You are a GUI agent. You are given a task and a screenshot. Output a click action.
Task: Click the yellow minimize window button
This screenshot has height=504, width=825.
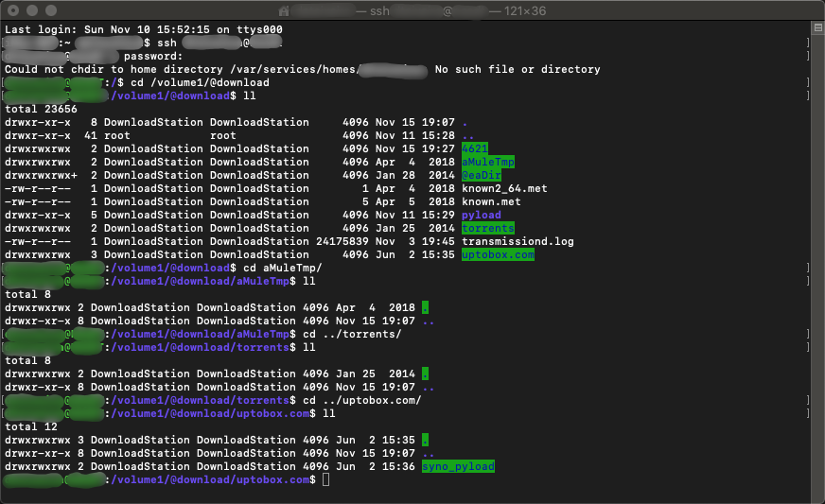coord(30,10)
